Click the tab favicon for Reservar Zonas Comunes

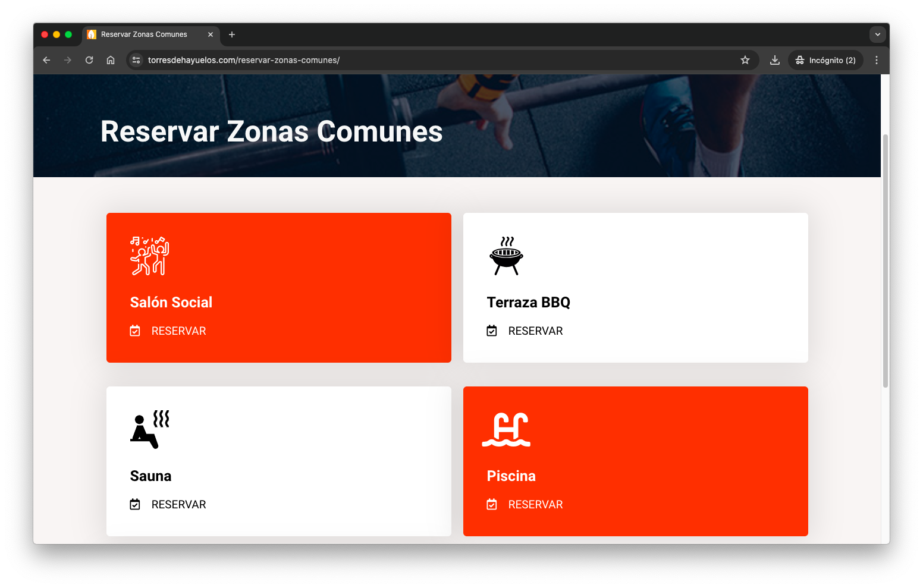point(92,34)
